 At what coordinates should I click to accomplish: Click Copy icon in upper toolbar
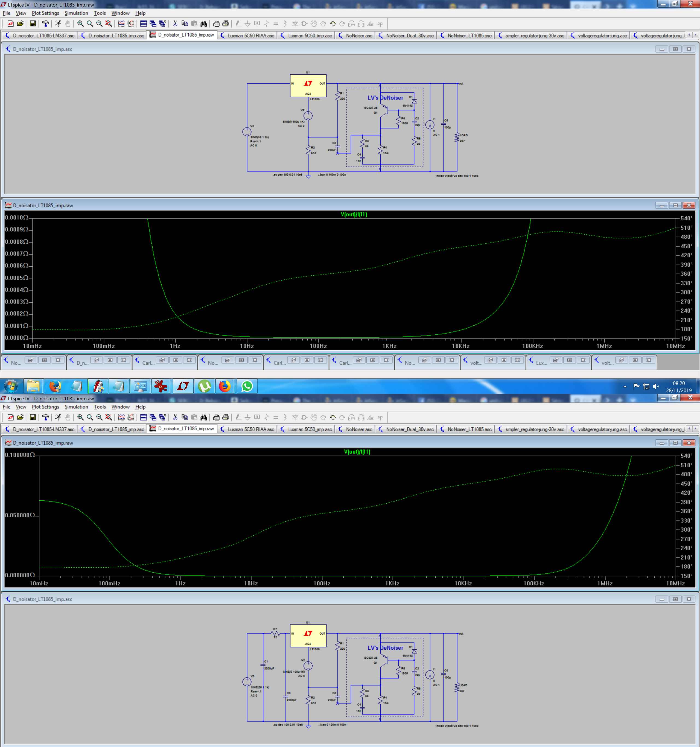tap(185, 24)
